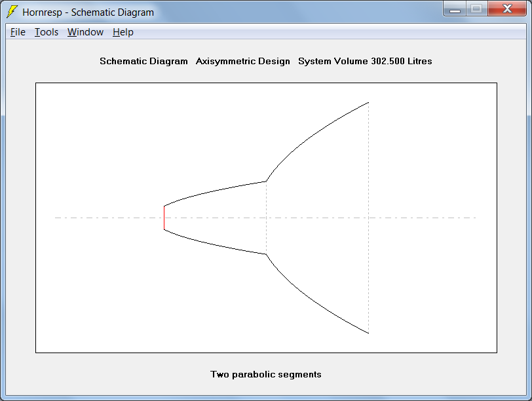Screen dimensions: 532x401
Task: Click the 'Axisymmetric Design' heading text
Action: point(242,61)
